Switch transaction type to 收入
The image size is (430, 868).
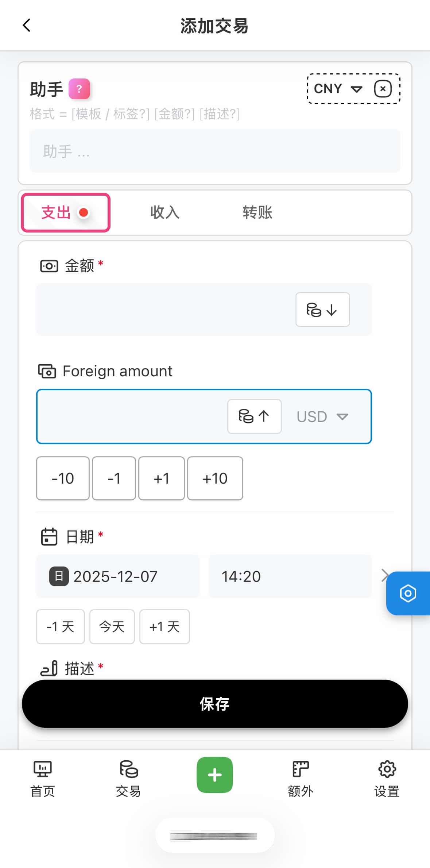click(165, 212)
